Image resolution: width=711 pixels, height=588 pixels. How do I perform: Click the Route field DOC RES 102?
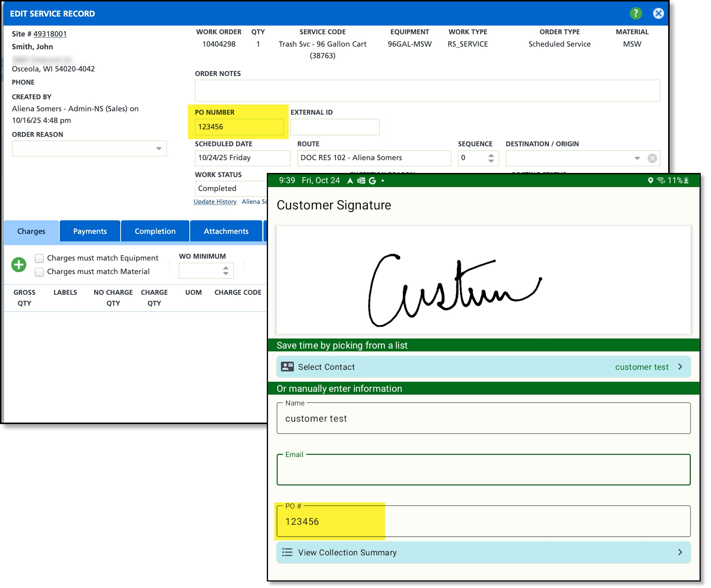[x=374, y=158]
